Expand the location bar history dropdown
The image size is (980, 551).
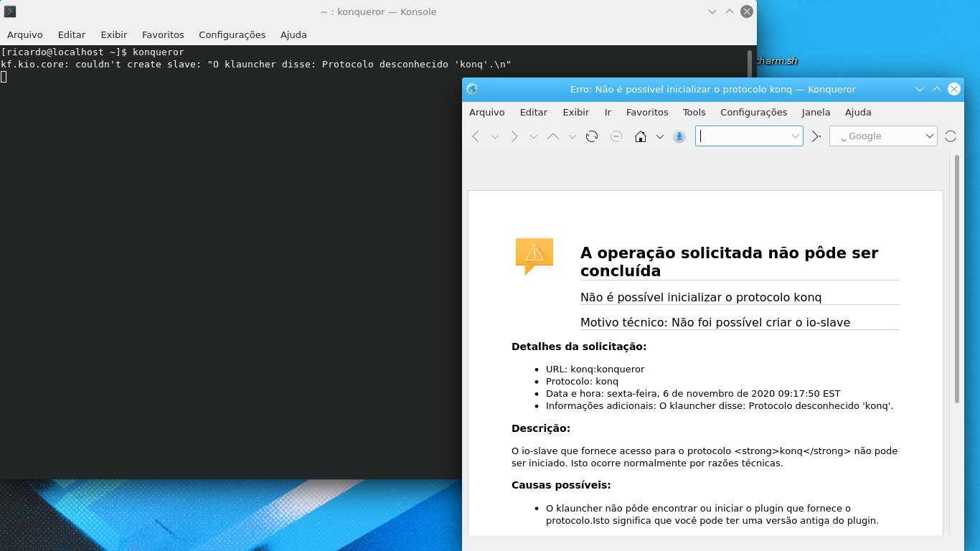[x=796, y=136]
